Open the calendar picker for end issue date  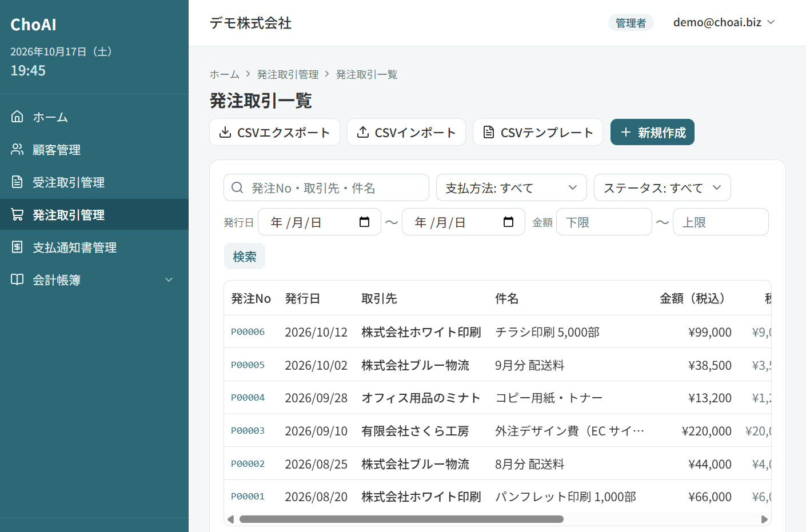(x=508, y=222)
